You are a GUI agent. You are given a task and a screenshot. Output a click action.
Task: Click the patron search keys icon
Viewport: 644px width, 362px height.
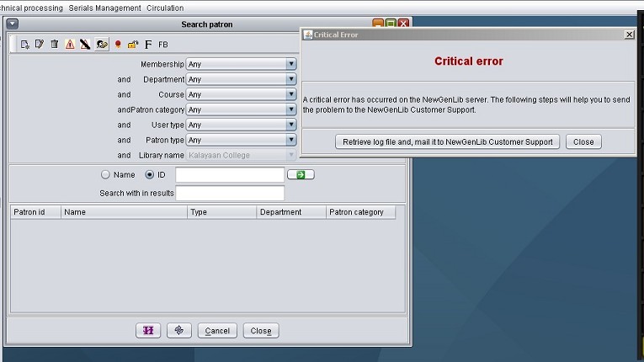102,44
